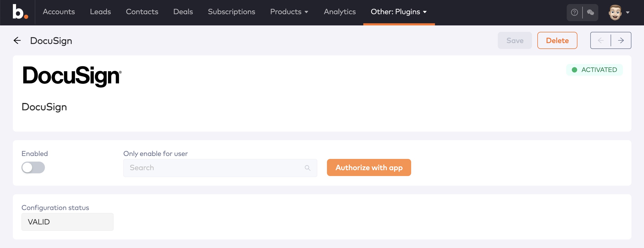Open the help question mark icon

[x=574, y=12]
